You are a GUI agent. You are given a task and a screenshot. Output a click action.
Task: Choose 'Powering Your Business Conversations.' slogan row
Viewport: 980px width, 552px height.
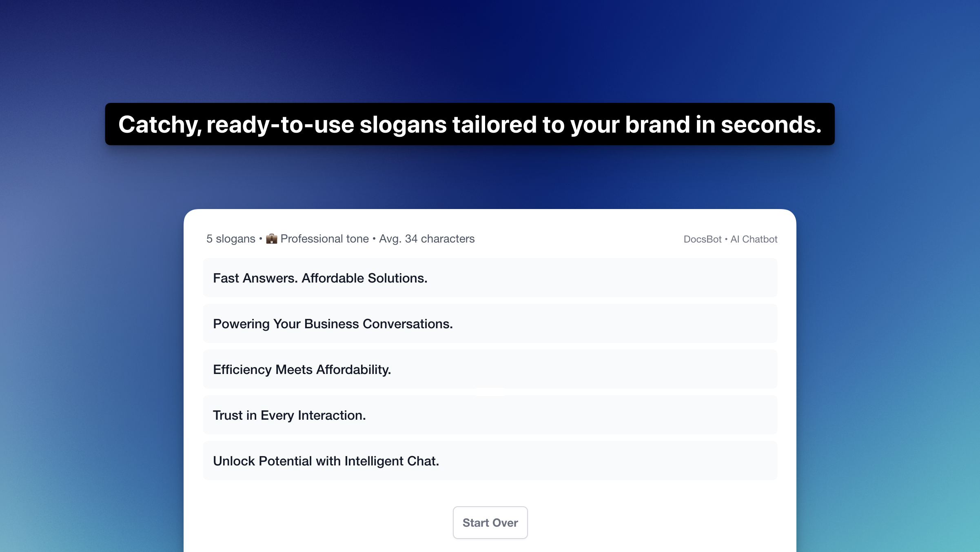490,323
